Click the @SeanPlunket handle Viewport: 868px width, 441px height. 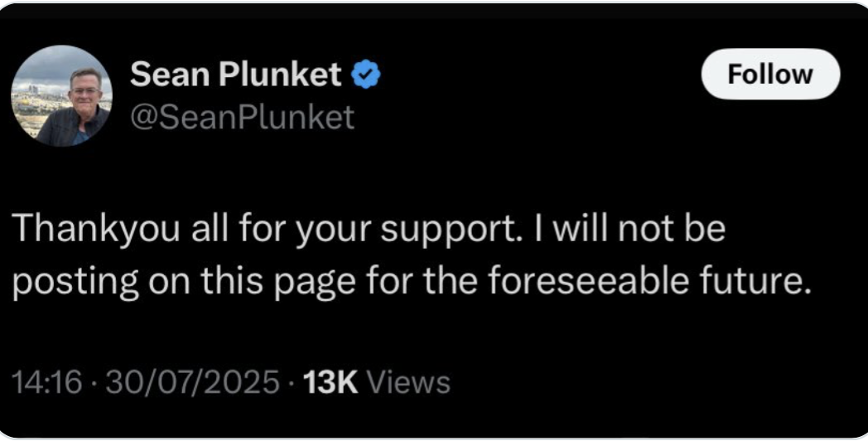(x=242, y=117)
